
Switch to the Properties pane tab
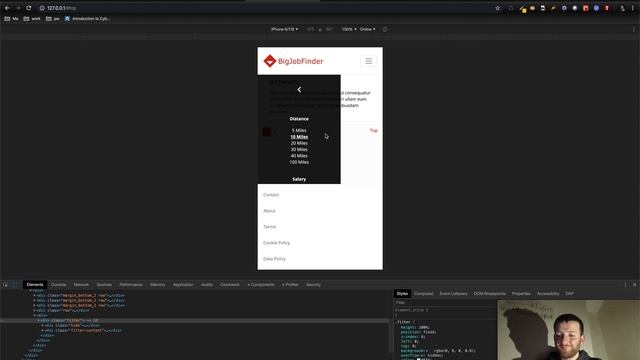[521, 293]
